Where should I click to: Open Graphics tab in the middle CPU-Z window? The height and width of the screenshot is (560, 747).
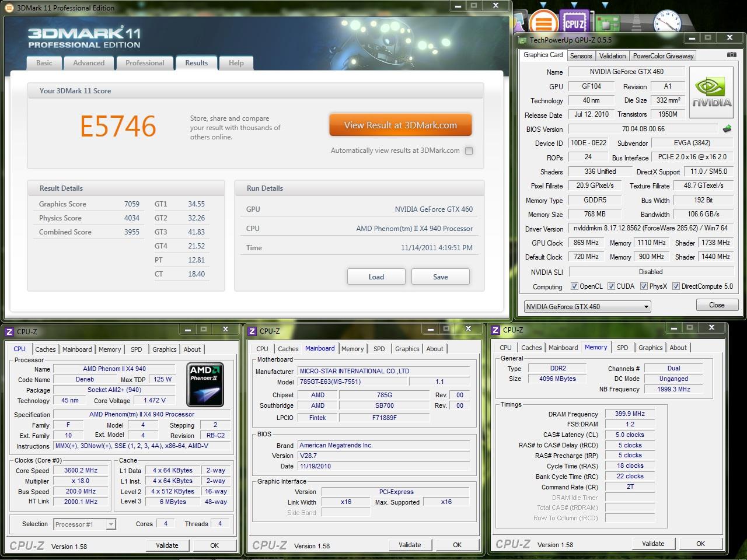pyautogui.click(x=407, y=349)
